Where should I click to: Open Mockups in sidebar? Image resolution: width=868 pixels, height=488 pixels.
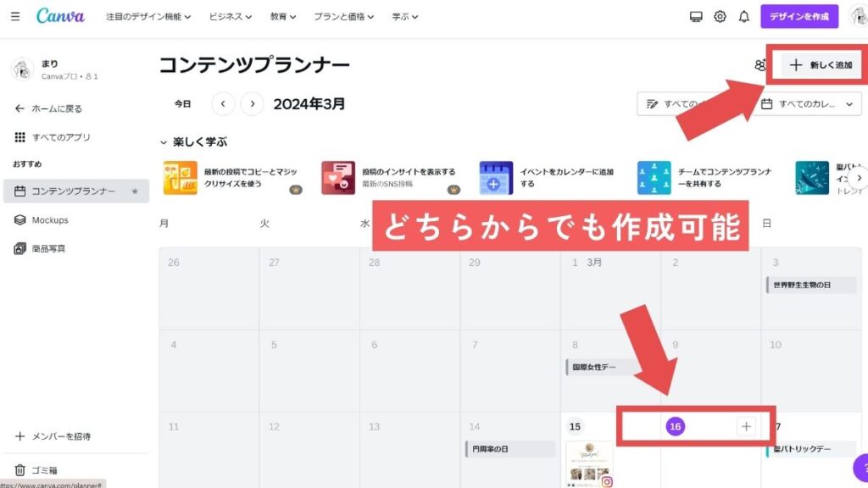click(x=42, y=219)
